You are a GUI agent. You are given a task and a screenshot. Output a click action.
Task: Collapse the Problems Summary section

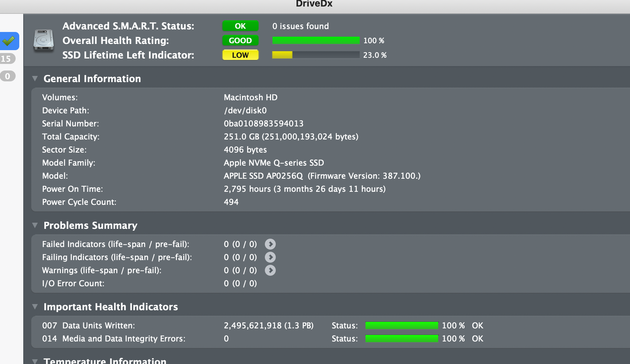click(x=35, y=225)
